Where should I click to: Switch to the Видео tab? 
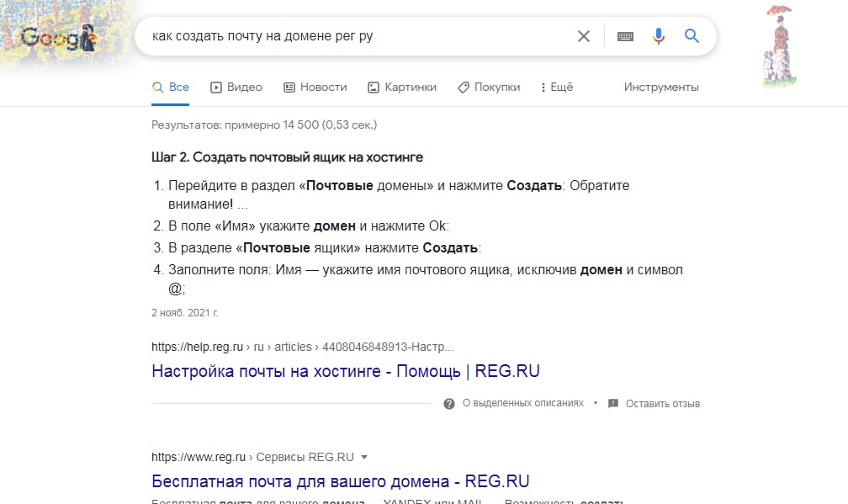coord(236,87)
